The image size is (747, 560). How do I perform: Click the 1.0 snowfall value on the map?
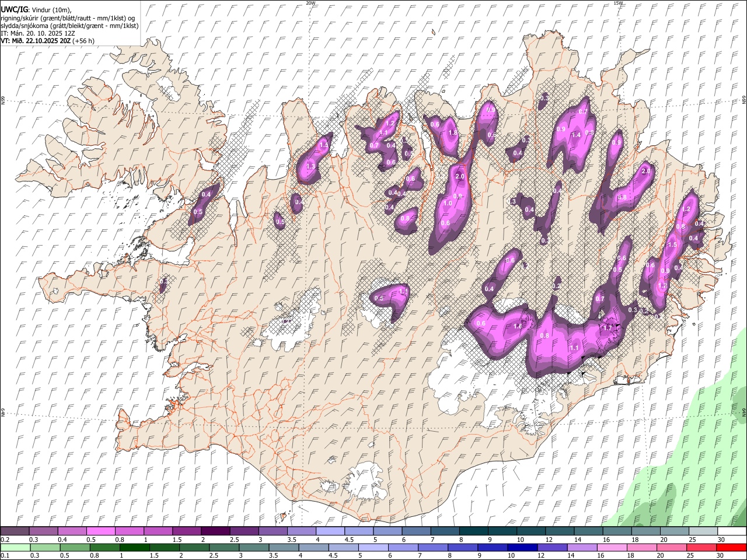(448, 204)
